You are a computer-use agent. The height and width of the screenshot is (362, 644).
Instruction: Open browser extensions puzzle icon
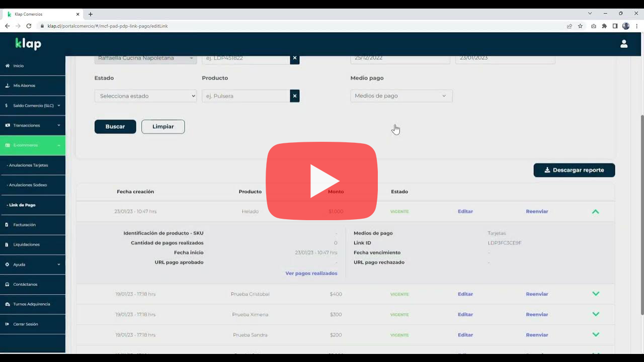point(604,26)
